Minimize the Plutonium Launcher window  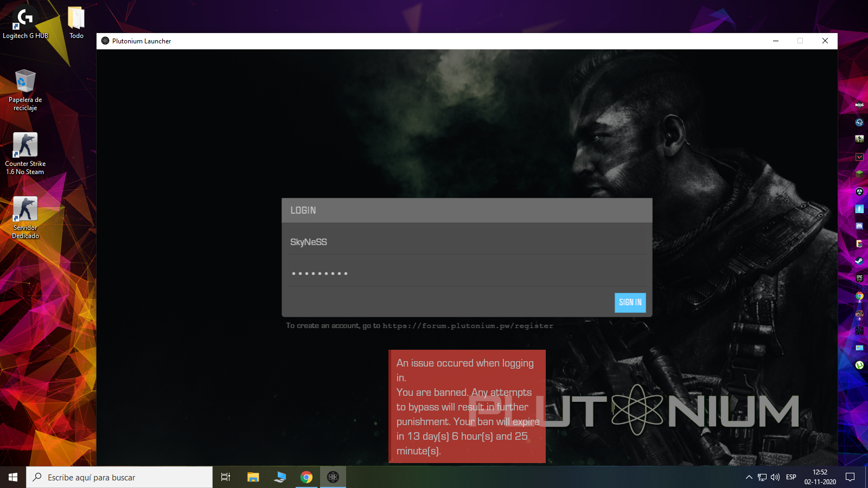(x=776, y=41)
